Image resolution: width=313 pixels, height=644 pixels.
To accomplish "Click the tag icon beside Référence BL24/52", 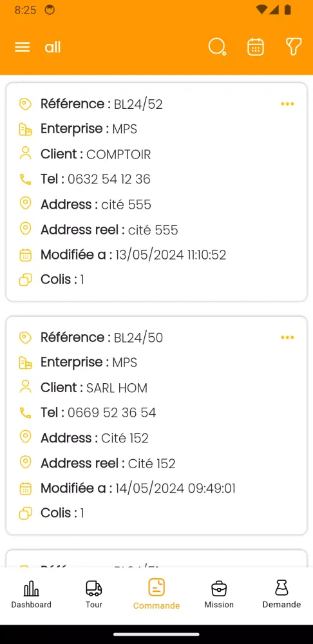I will [x=26, y=104].
